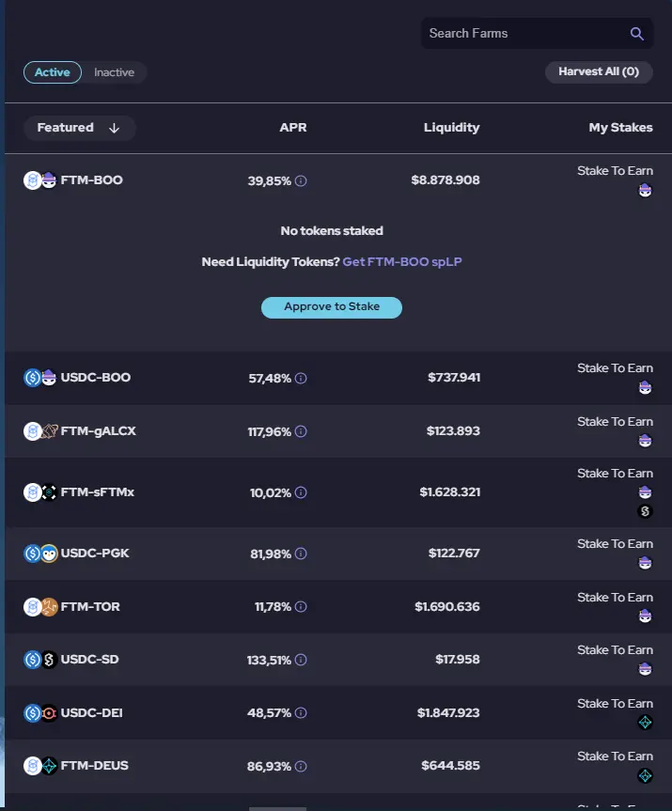Open the Featured sort dropdown
Screen dimensions: 672x811
79,128
